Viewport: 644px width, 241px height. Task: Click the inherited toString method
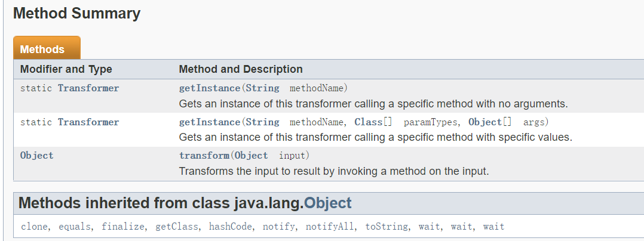coord(387,227)
